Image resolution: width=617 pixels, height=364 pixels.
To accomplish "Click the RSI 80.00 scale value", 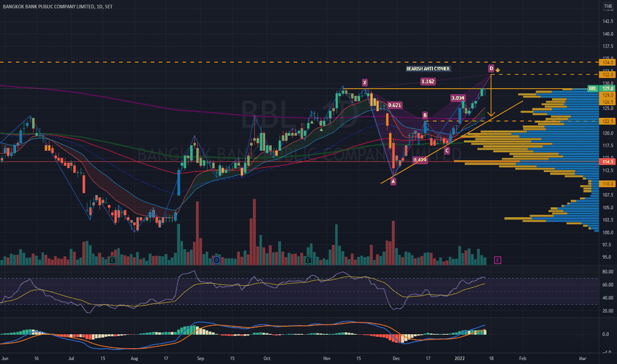I will coord(608,271).
